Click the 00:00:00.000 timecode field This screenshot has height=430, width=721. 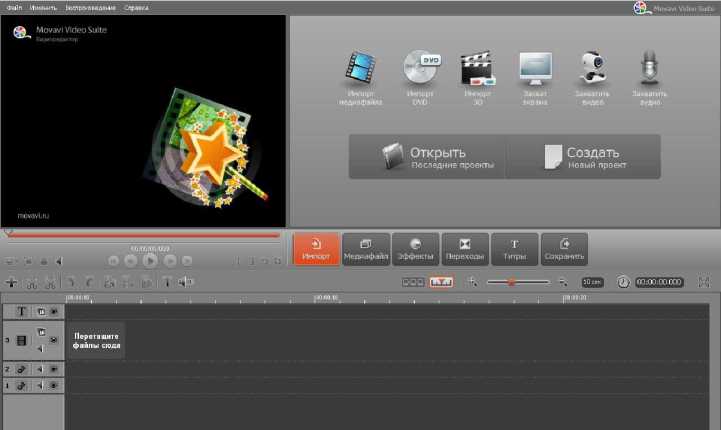(659, 282)
